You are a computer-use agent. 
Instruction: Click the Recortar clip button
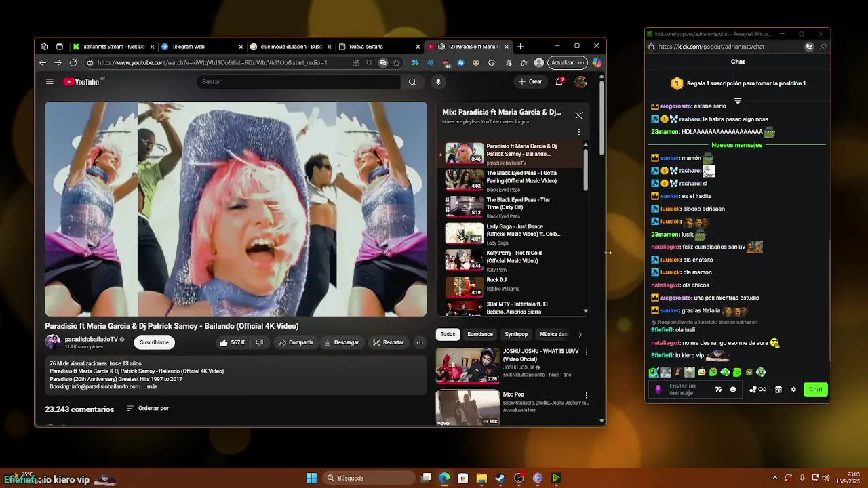(x=389, y=343)
